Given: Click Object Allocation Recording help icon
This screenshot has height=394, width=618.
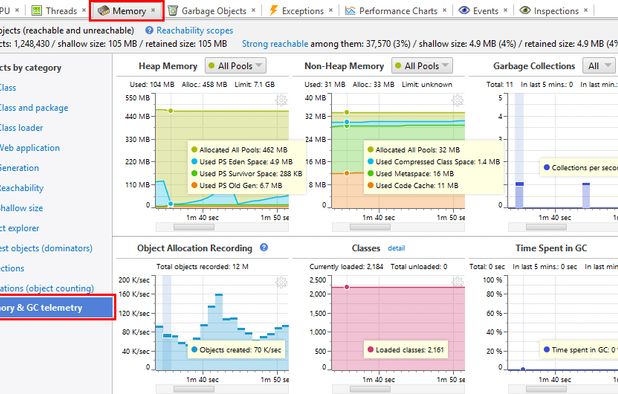Looking at the screenshot, I should pyautogui.click(x=264, y=247).
